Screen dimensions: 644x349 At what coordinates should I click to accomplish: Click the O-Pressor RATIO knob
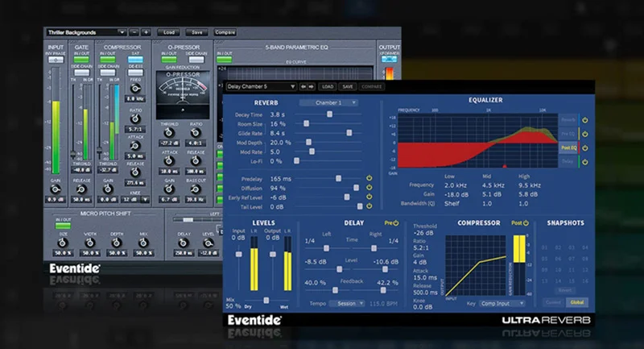pyautogui.click(x=196, y=132)
